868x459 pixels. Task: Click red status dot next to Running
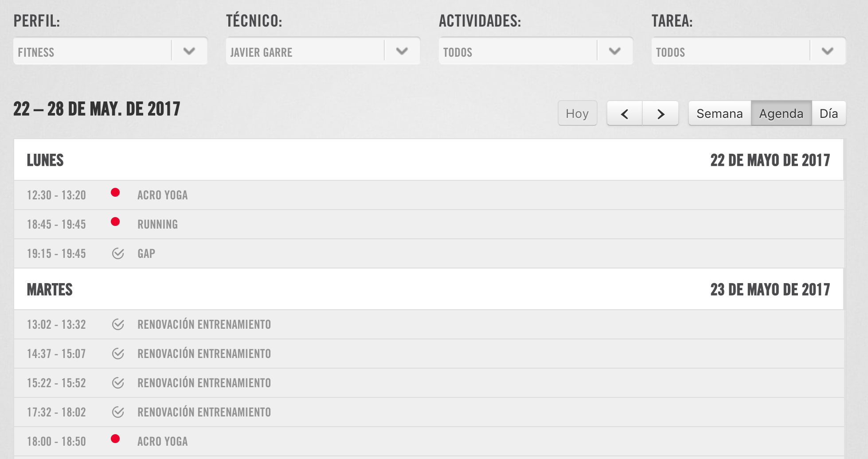point(115,222)
